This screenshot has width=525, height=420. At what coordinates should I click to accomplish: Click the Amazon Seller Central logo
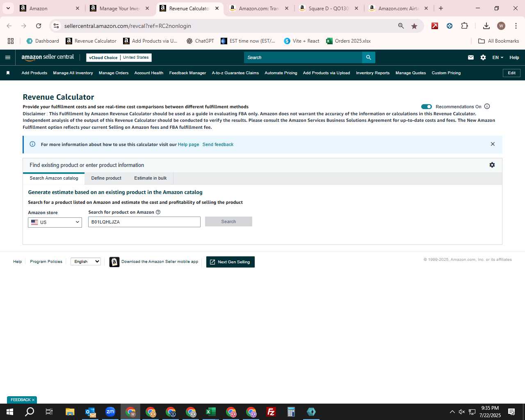tap(48, 57)
